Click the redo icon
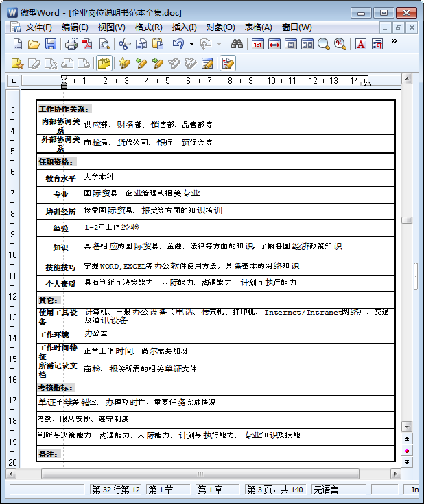424x504 pixels. (x=206, y=44)
